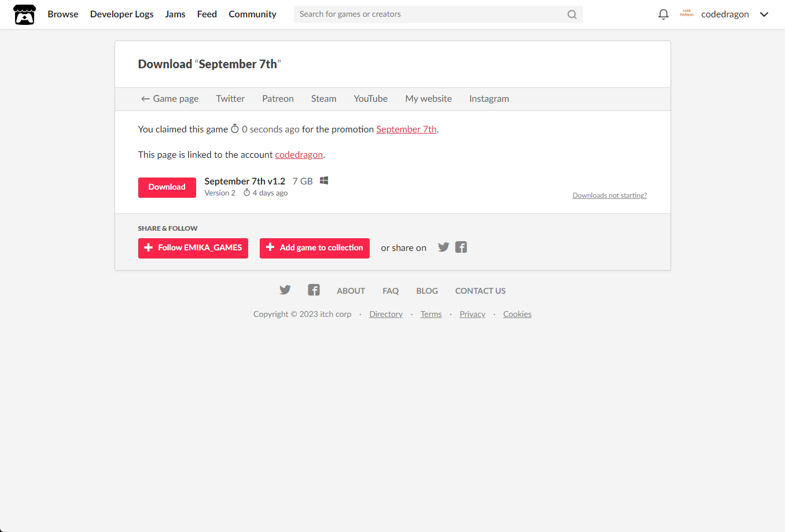Click the codedragon avatar image
The width and height of the screenshot is (785, 532).
click(687, 14)
